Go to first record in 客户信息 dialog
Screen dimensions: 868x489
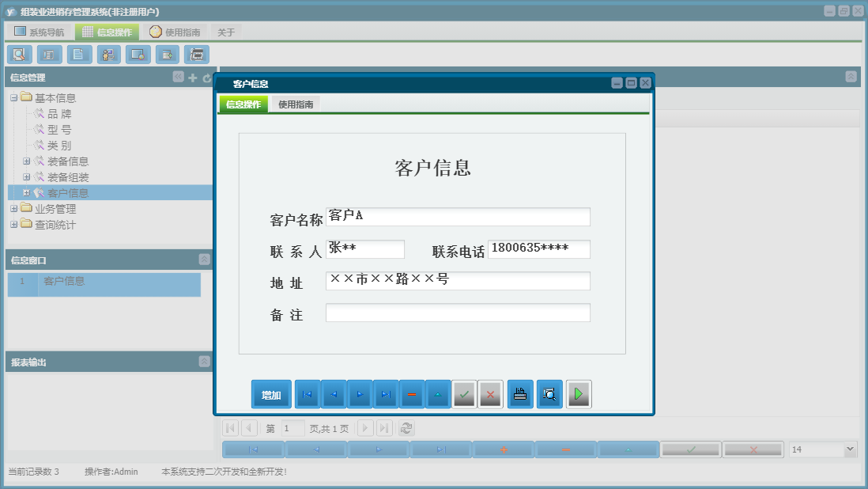308,394
